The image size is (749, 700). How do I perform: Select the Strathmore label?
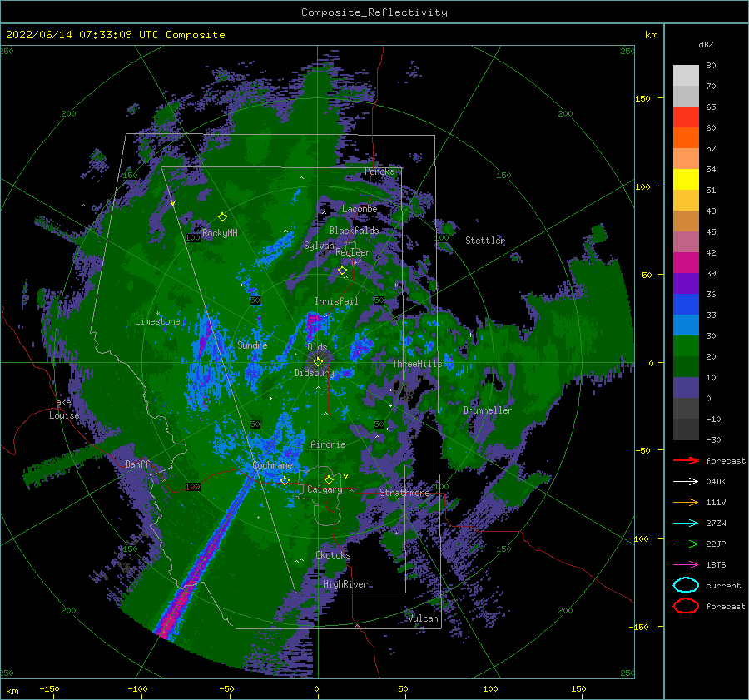click(404, 493)
